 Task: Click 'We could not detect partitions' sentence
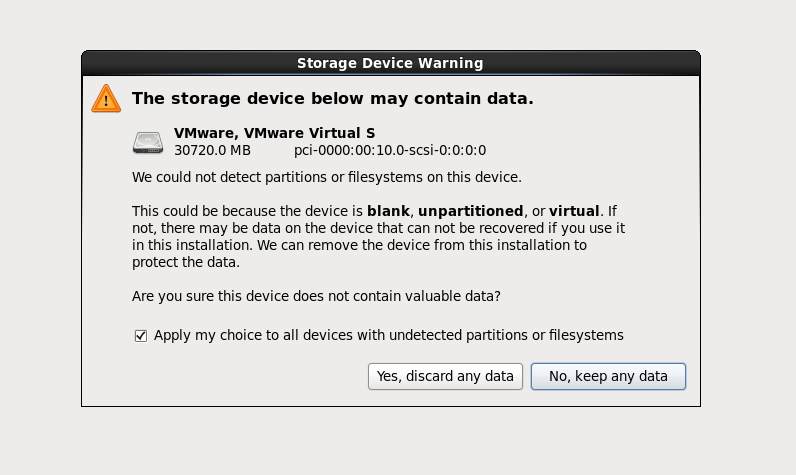tap(327, 178)
